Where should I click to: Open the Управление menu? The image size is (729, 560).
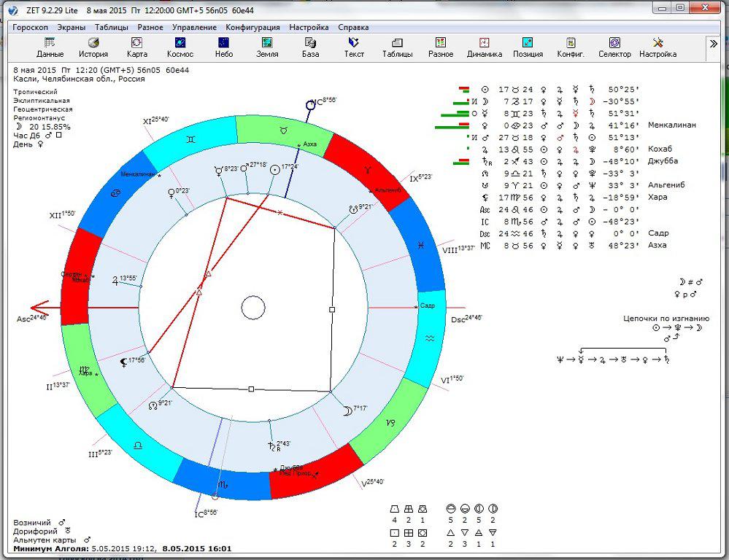tap(194, 28)
